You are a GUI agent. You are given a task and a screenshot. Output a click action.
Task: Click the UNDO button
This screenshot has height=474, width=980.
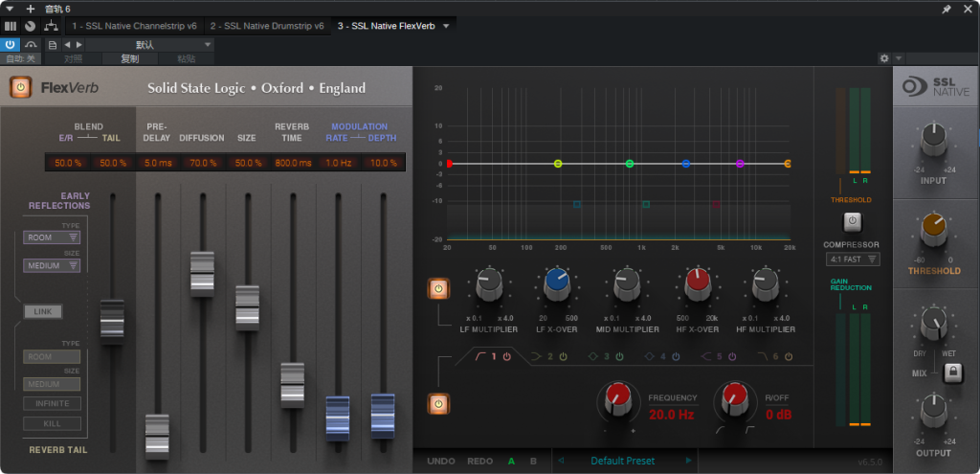[x=441, y=461]
